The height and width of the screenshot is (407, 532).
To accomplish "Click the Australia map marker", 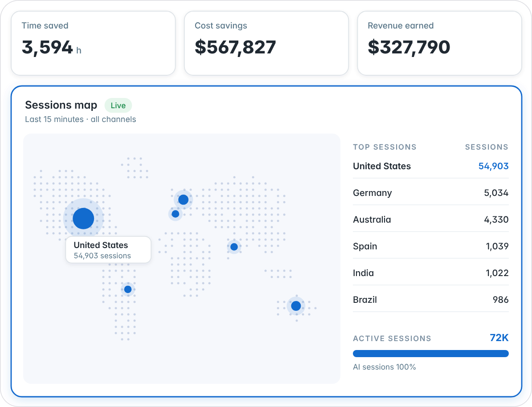I will 296,306.
